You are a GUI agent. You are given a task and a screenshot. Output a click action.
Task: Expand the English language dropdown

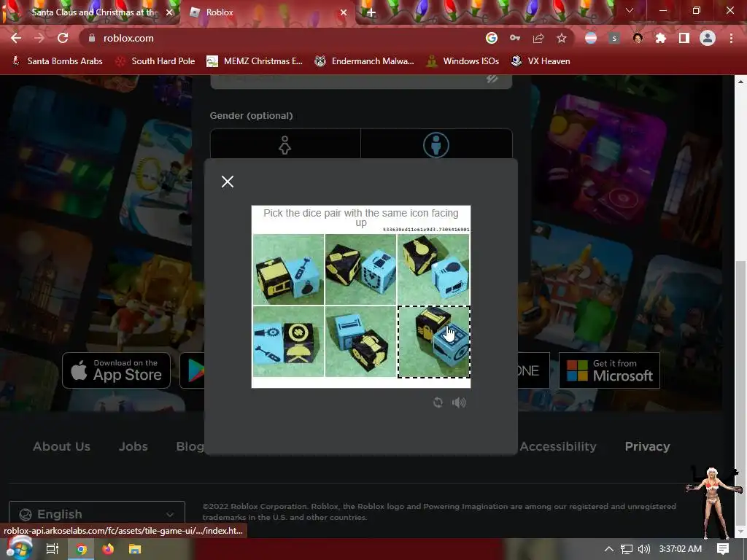97,514
